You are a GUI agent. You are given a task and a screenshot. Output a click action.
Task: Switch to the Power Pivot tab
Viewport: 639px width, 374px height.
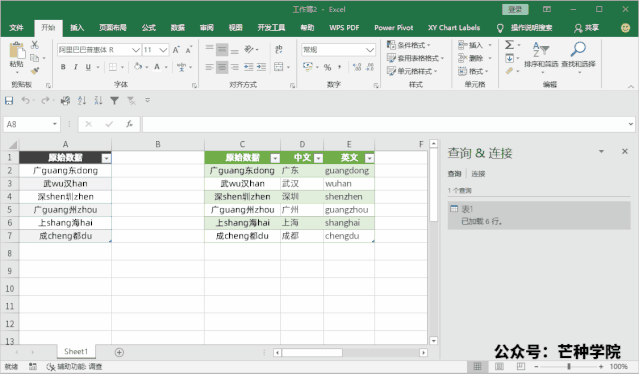point(394,28)
